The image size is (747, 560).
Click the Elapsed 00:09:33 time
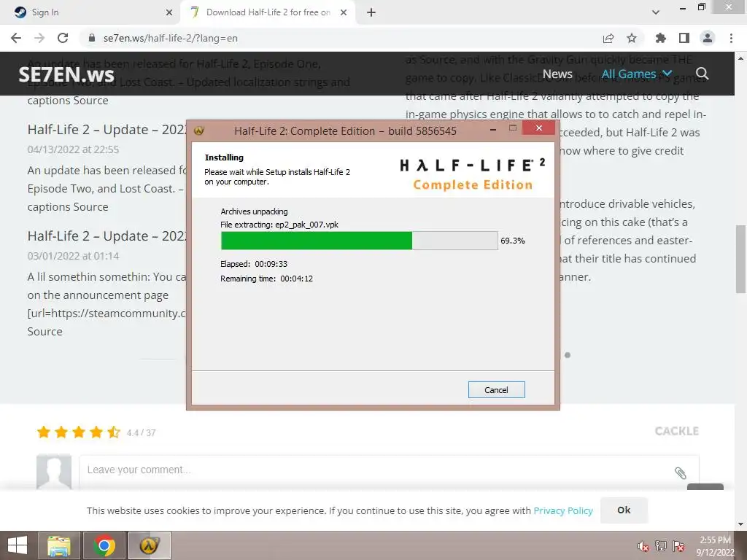pos(254,264)
